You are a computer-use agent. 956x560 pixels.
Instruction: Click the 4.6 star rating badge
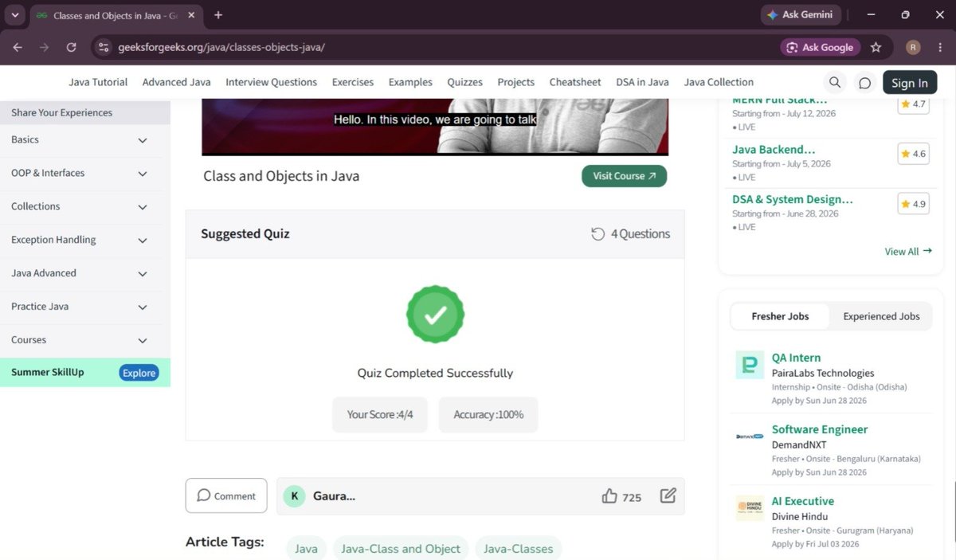click(913, 154)
